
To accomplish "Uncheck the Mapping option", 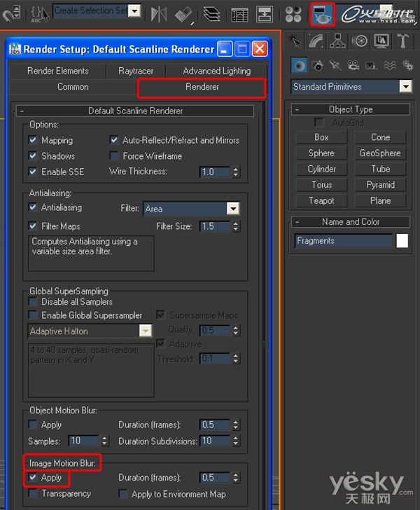I will point(33,140).
